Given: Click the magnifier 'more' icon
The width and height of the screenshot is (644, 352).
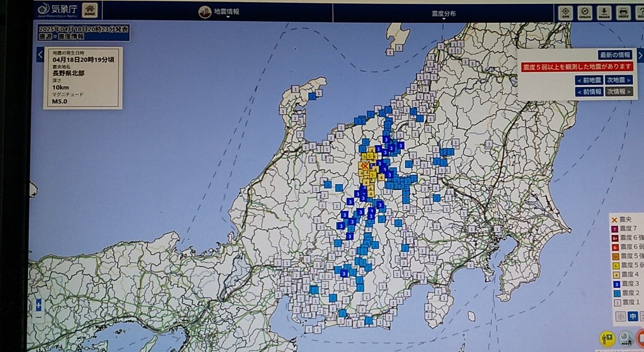Looking at the screenshot, I should click(x=626, y=339).
